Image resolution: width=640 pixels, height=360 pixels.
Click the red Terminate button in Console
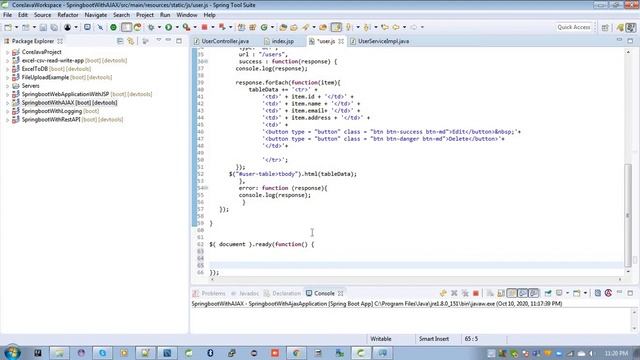click(x=476, y=293)
